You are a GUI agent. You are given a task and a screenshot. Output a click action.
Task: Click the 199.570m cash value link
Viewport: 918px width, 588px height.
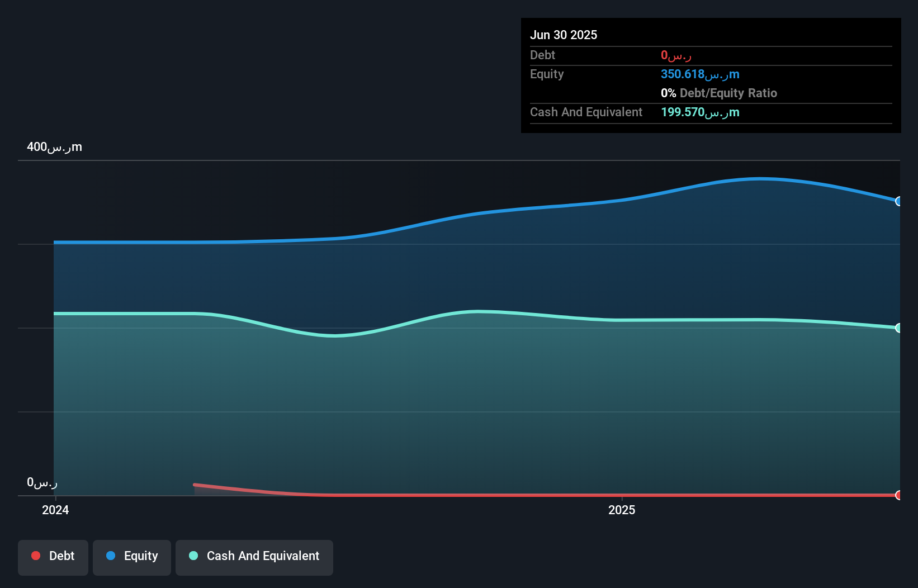[x=699, y=112]
